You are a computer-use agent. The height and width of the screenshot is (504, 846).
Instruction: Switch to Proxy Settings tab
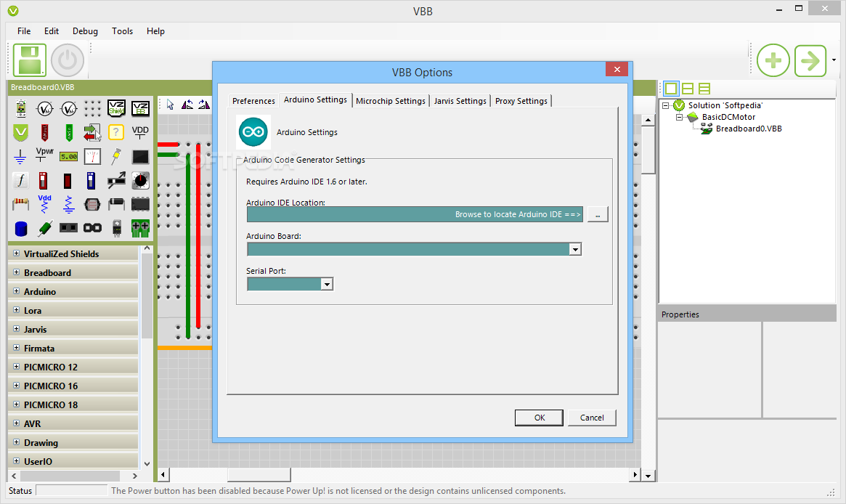(x=521, y=101)
